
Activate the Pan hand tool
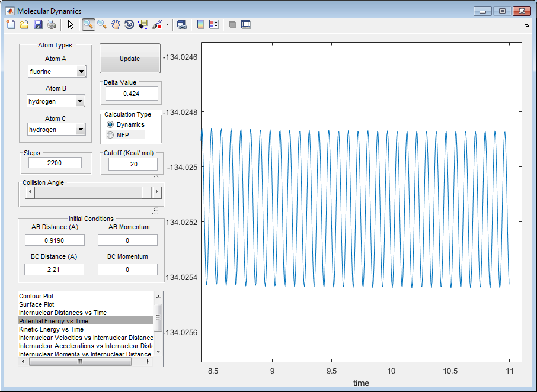(x=116, y=24)
